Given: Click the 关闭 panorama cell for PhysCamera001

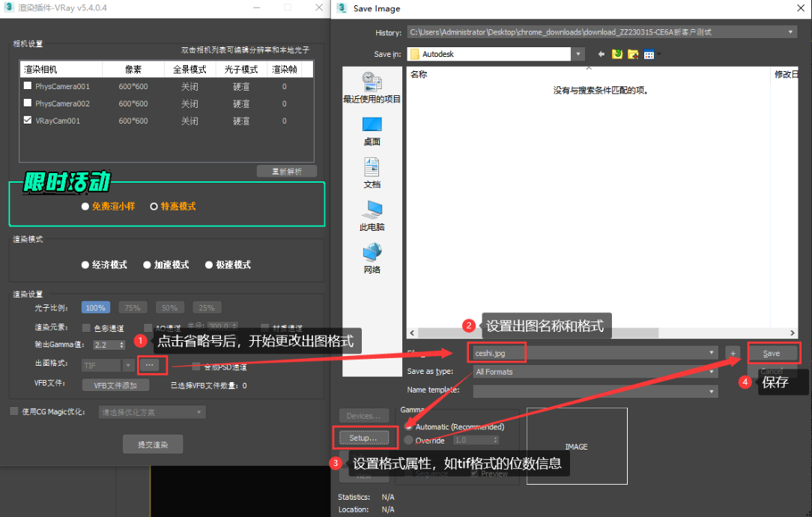Looking at the screenshot, I should [x=190, y=86].
